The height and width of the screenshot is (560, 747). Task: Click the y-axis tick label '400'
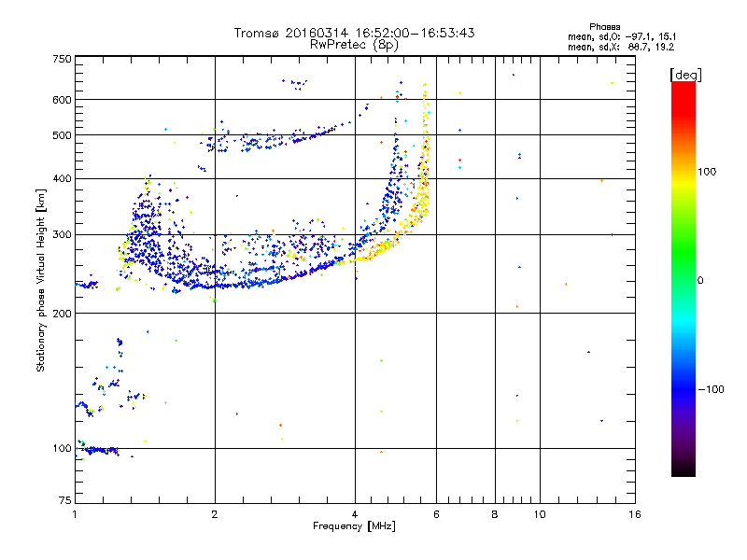[x=62, y=178]
